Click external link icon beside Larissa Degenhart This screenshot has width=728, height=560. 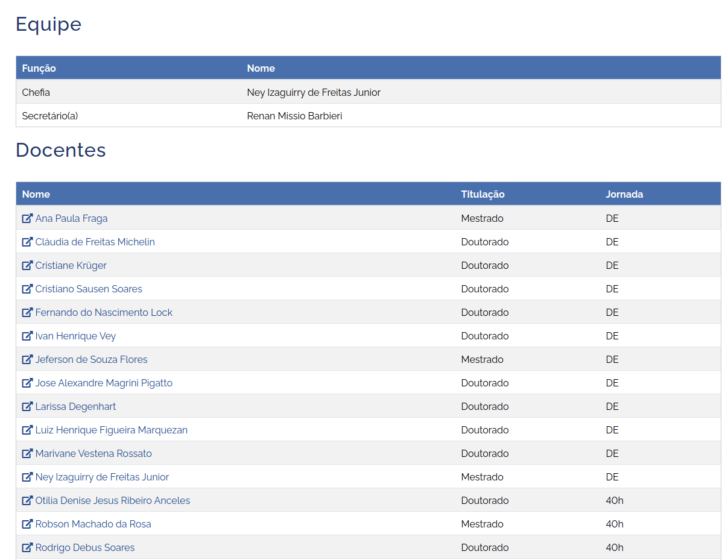coord(27,406)
